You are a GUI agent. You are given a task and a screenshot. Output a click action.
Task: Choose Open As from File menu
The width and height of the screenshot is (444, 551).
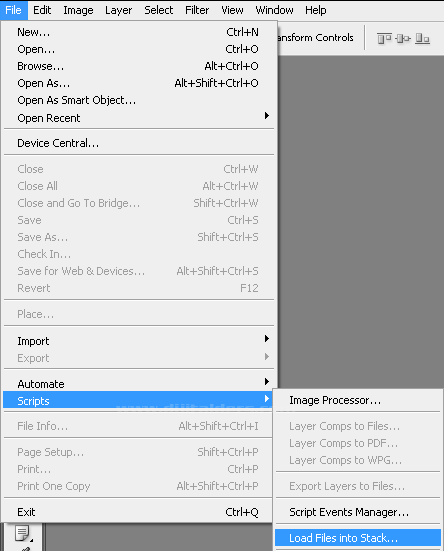pyautogui.click(x=139, y=83)
